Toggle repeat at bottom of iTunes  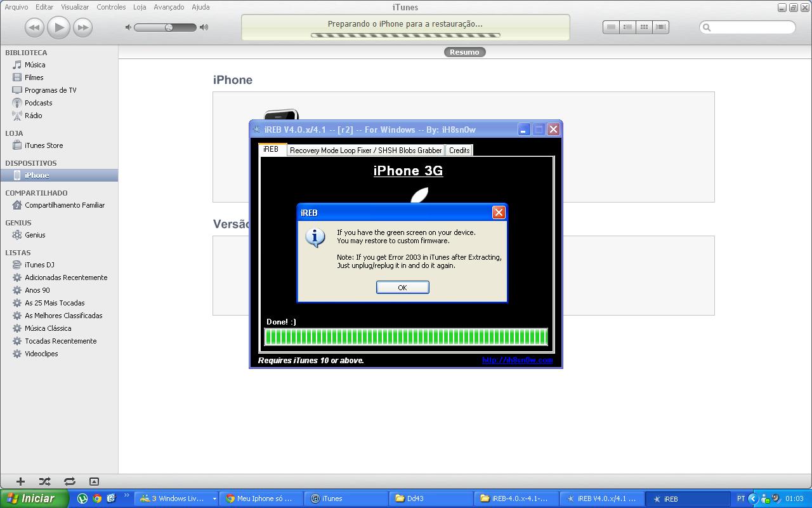tap(70, 481)
